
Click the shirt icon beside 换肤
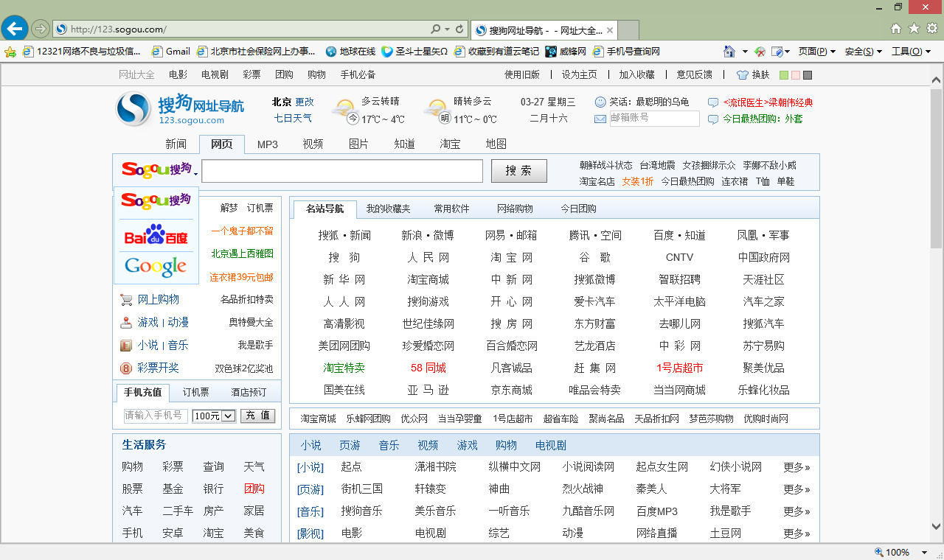click(742, 75)
